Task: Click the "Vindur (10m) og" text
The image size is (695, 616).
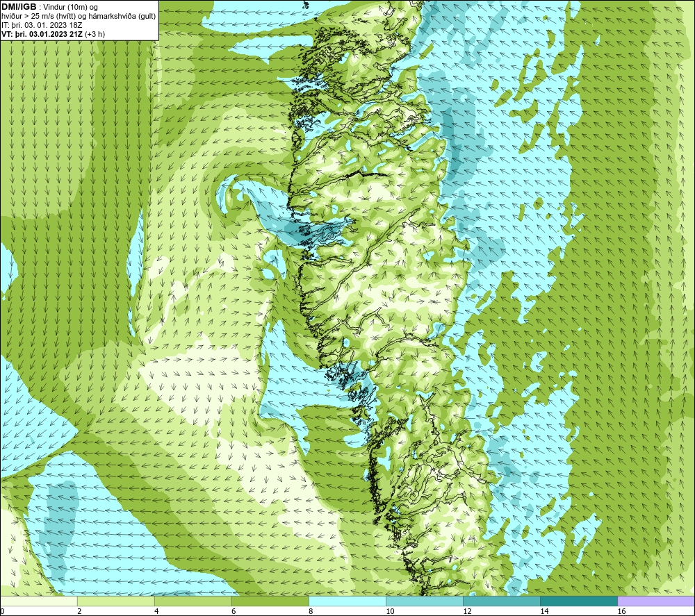Action: [70, 8]
